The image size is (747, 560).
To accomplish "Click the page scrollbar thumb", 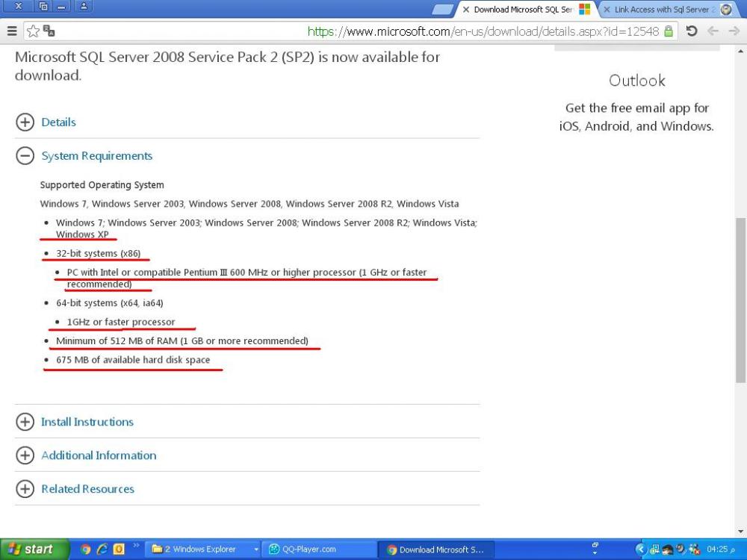I will 740,300.
